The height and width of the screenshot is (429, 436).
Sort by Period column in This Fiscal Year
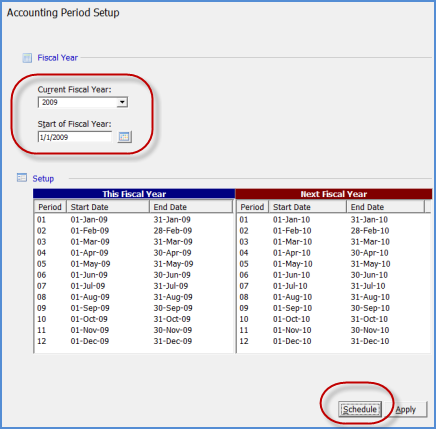tap(50, 207)
